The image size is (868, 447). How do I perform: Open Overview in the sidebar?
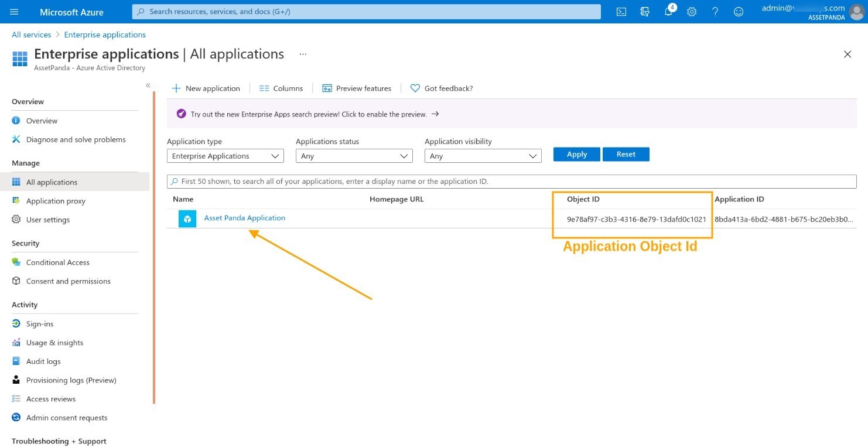[x=42, y=121]
